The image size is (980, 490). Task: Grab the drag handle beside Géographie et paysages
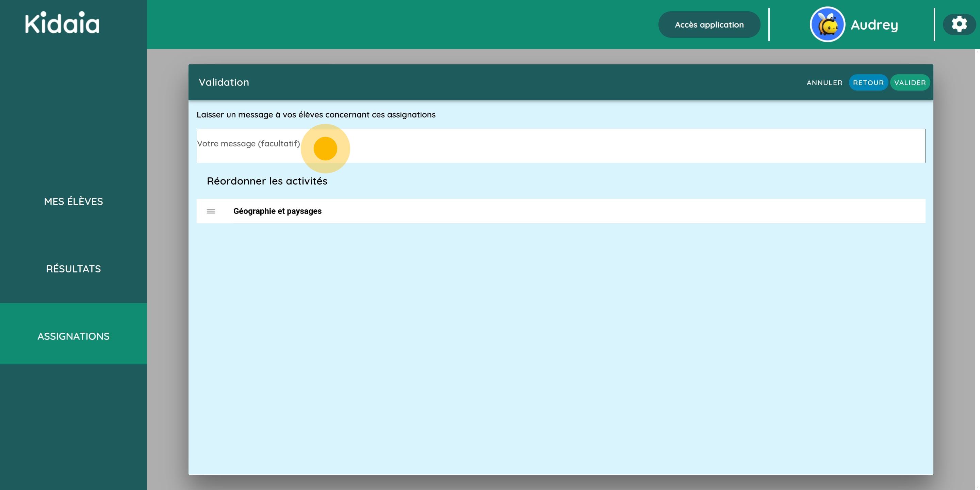[x=211, y=211]
